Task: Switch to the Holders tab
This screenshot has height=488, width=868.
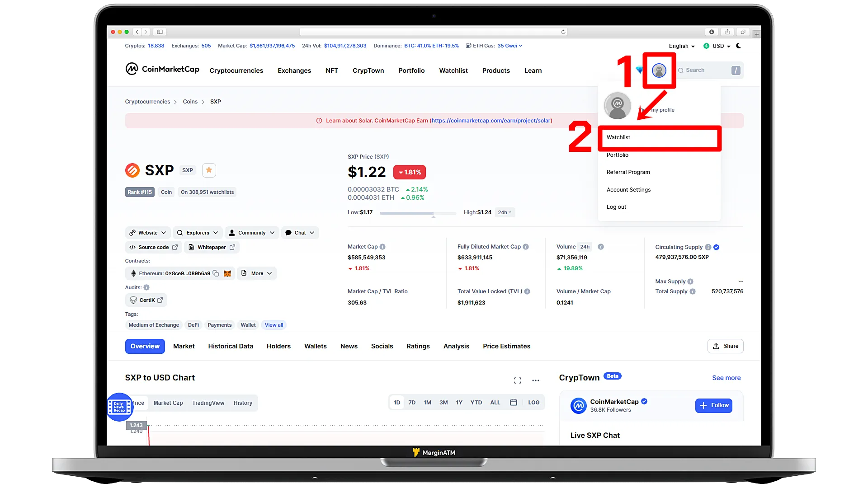Action: (278, 346)
